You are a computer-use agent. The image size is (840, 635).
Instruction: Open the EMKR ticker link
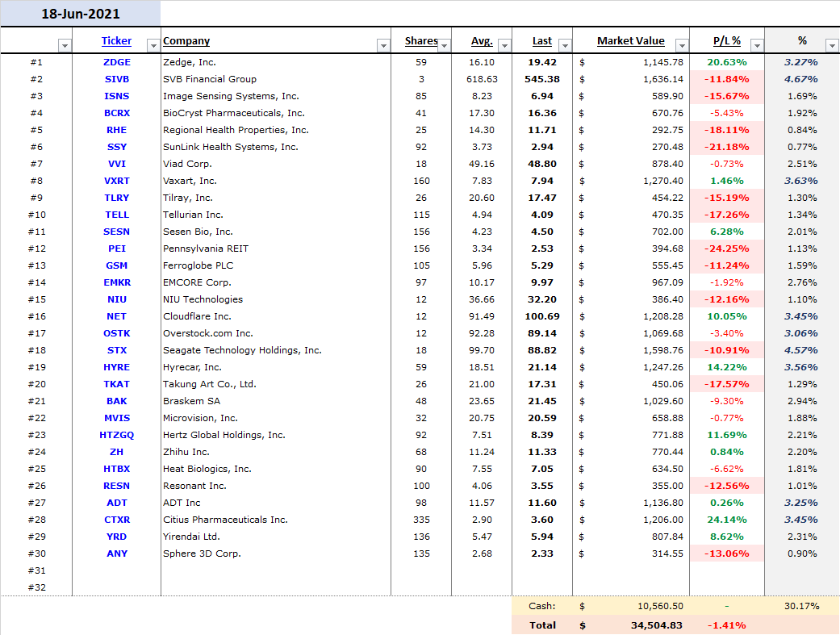click(x=117, y=282)
